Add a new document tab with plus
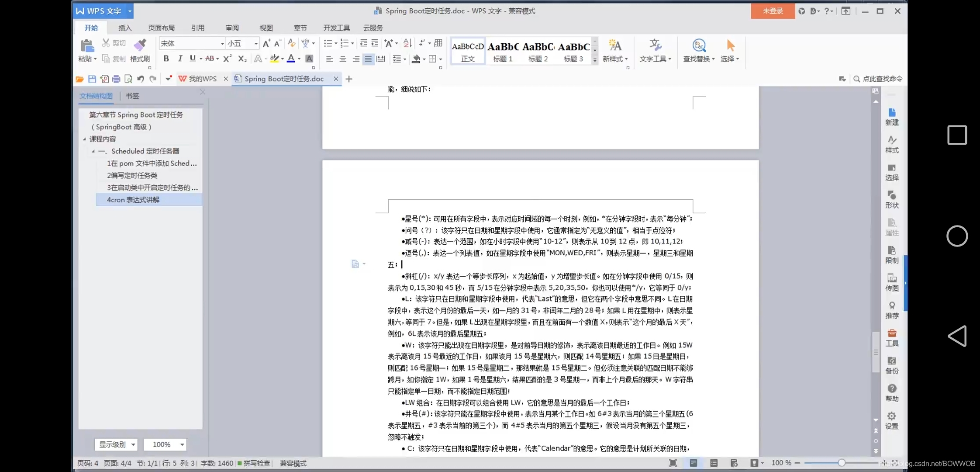980x472 pixels. pyautogui.click(x=349, y=79)
